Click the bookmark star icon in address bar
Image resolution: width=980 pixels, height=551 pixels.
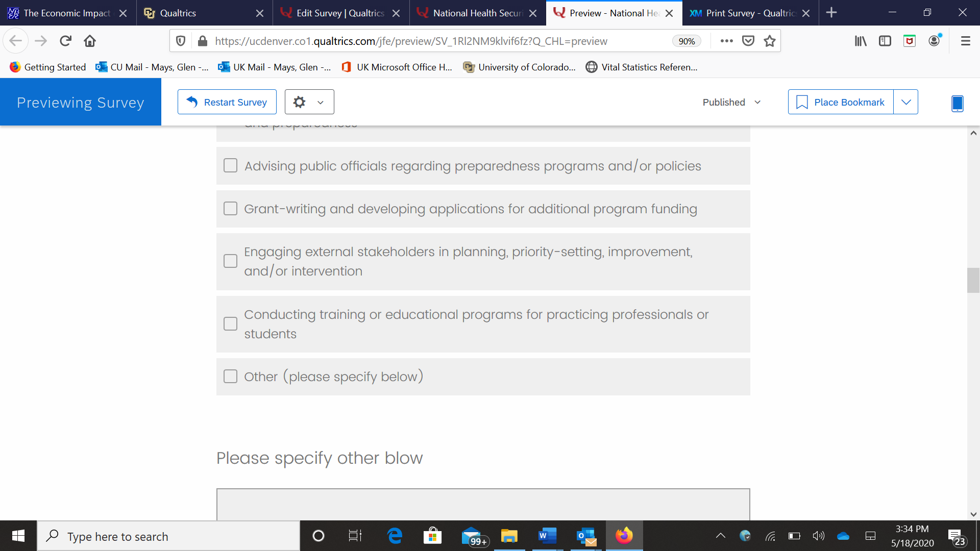pos(770,41)
